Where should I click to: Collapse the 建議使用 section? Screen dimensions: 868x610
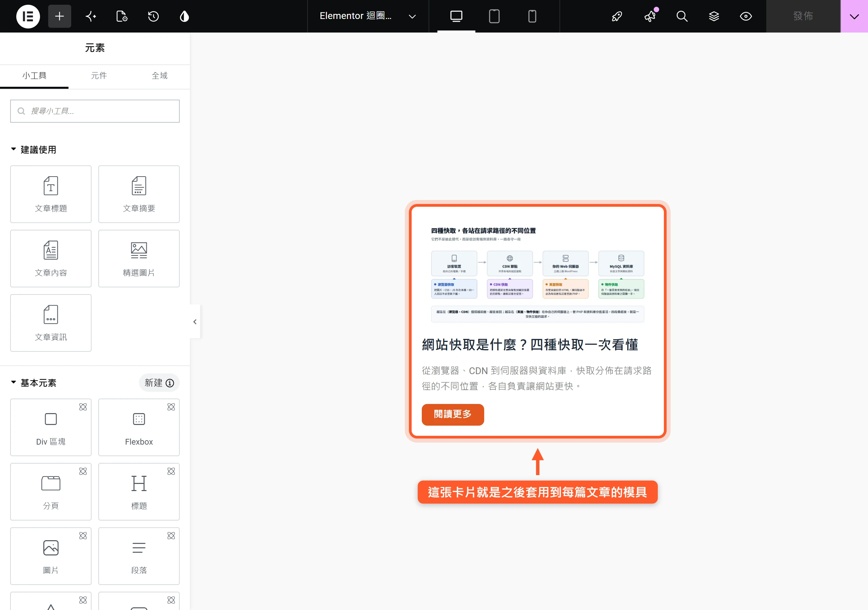34,150
